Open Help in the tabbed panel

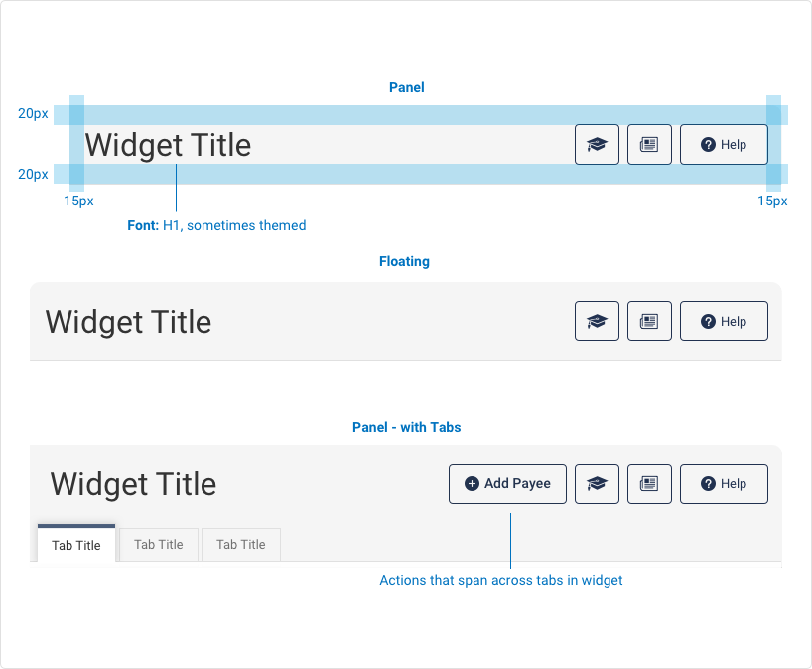(x=724, y=483)
